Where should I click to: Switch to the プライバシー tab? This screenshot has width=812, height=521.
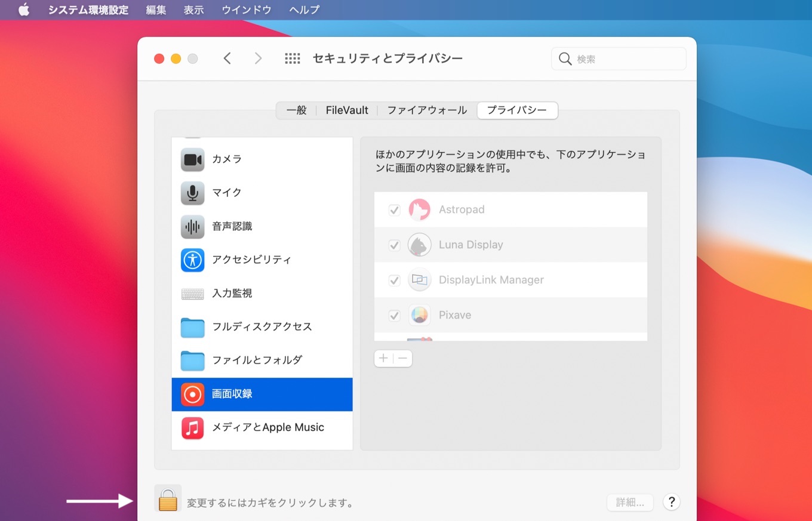click(x=517, y=110)
